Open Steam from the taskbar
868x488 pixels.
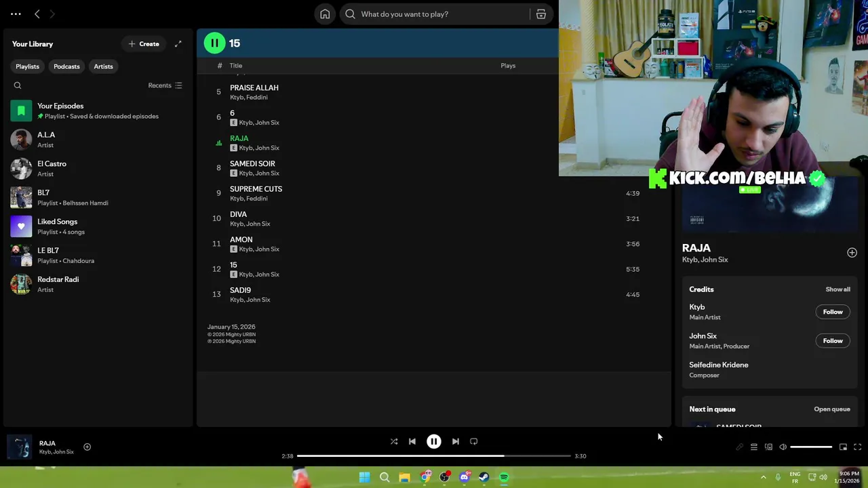(x=484, y=478)
